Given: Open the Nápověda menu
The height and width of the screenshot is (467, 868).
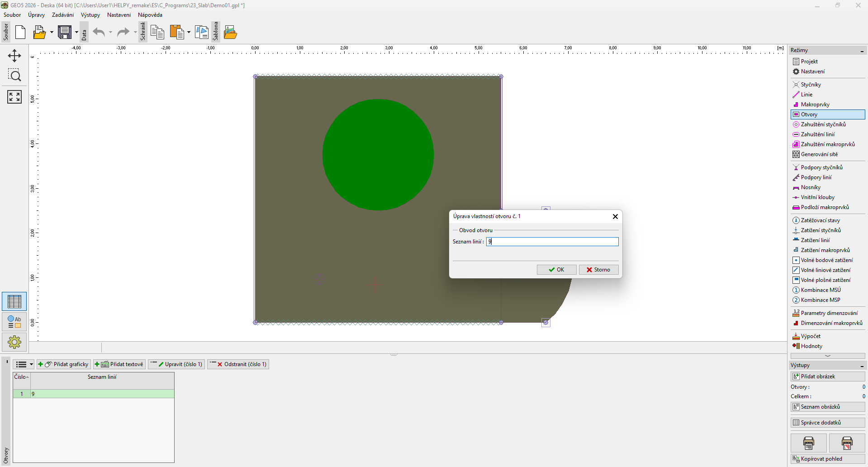Looking at the screenshot, I should (x=150, y=15).
